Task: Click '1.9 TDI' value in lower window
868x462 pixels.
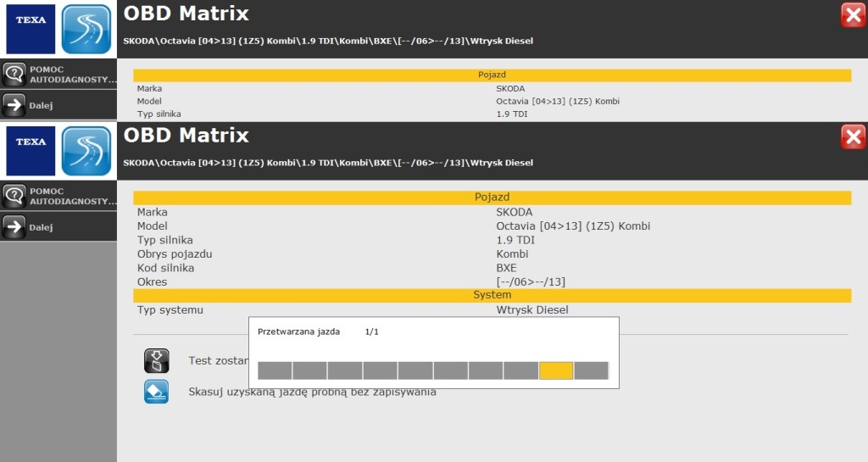Action: click(515, 240)
